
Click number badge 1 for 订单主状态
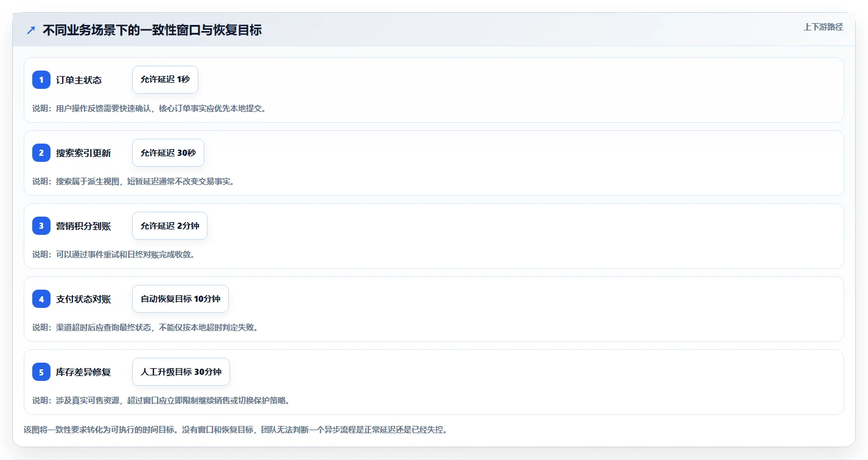tap(41, 80)
